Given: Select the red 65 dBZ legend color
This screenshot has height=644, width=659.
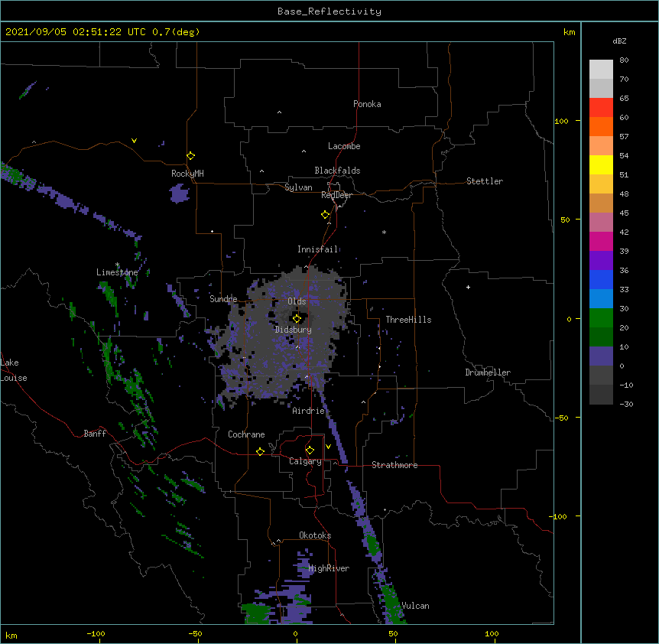Looking at the screenshot, I should click(x=601, y=107).
